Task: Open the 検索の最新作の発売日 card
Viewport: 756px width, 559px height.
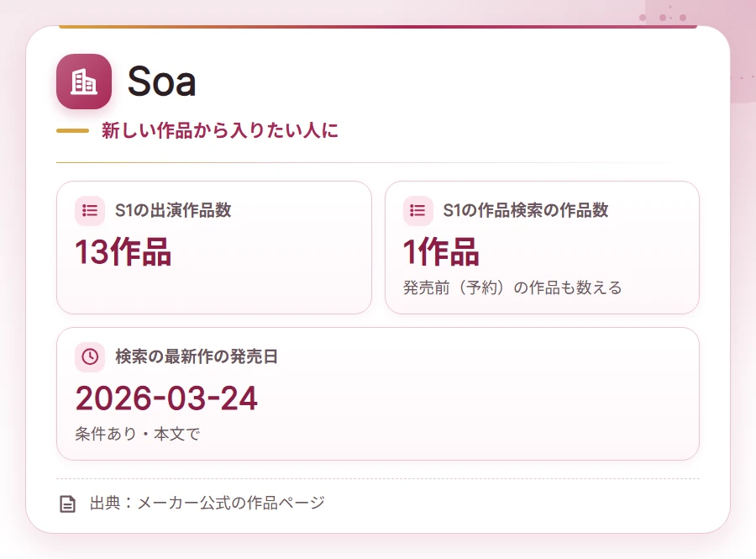Action: click(x=378, y=394)
